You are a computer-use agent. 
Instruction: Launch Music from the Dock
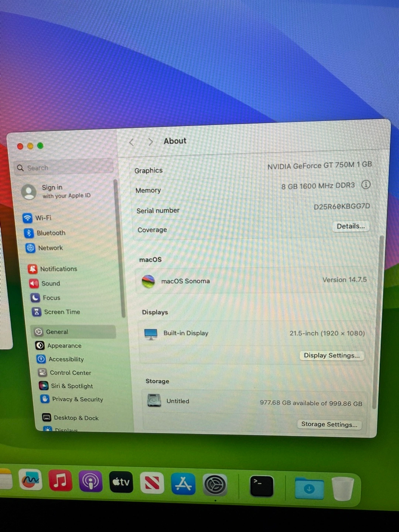coord(60,480)
